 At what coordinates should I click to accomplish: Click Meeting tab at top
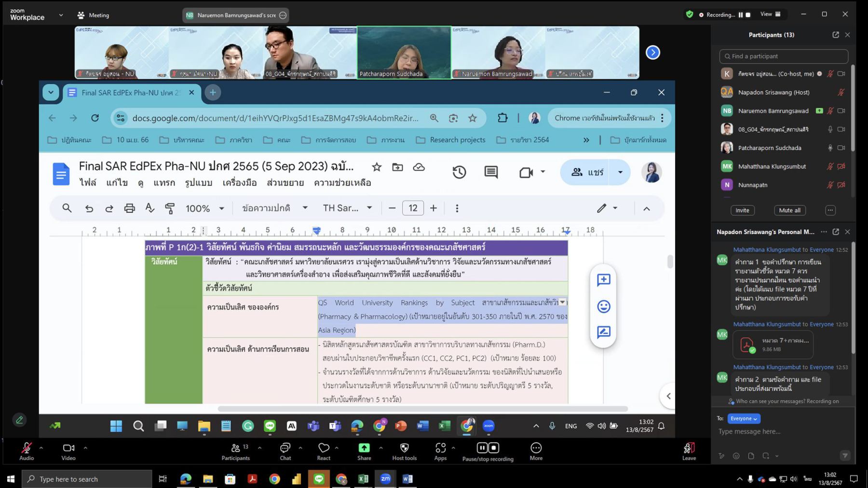coord(94,15)
